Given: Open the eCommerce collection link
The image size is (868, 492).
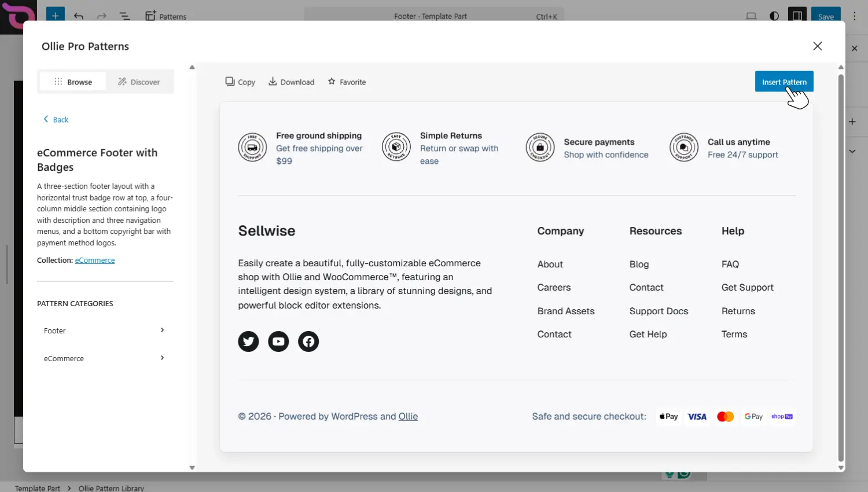Looking at the screenshot, I should click(95, 260).
